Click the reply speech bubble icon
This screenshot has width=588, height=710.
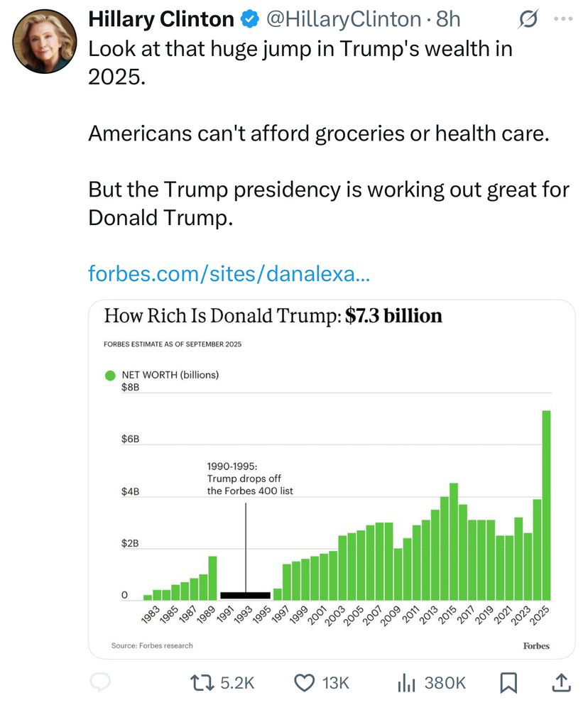coord(102,683)
